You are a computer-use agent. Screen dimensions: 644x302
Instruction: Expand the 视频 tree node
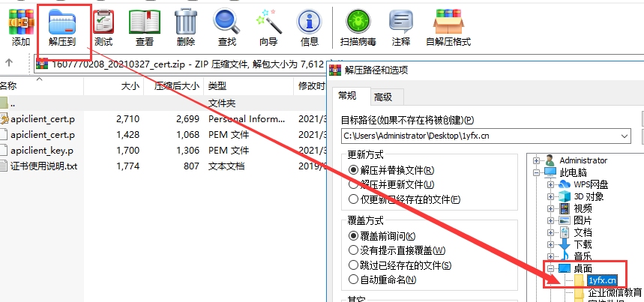(x=550, y=208)
